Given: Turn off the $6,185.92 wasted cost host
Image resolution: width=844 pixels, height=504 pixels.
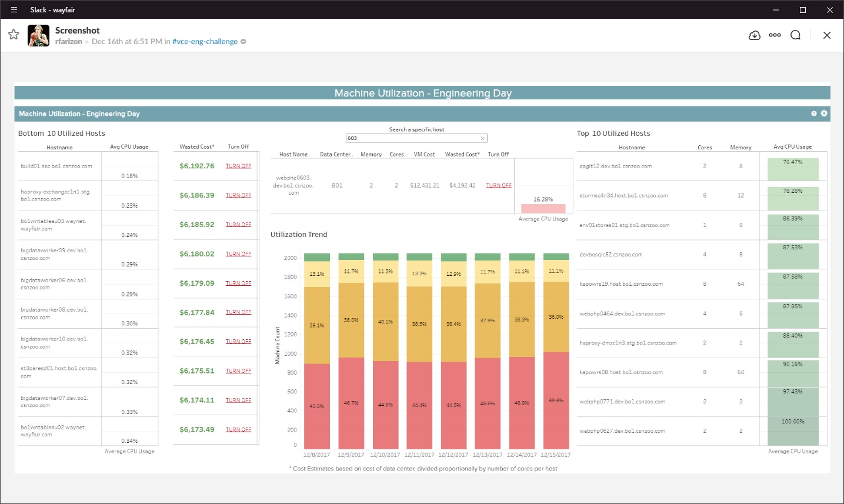Looking at the screenshot, I should tap(238, 225).
